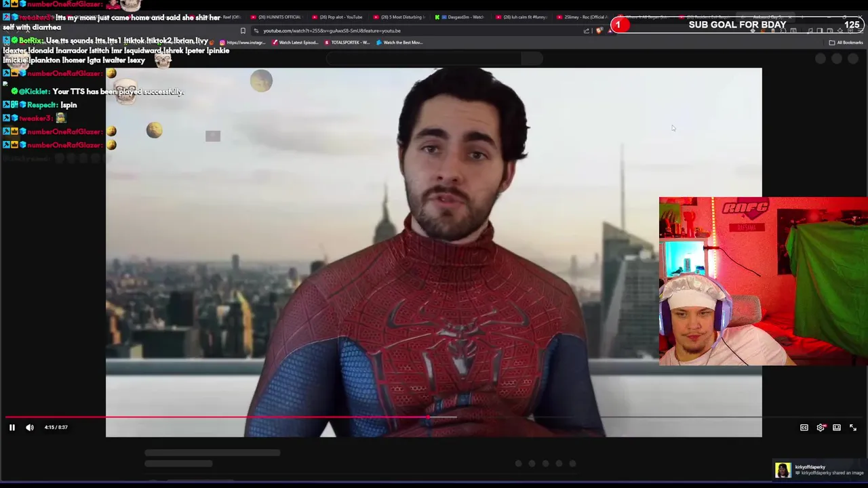Switch to the 5 Most Disturbing tab
868x488 pixels.
[x=399, y=17]
